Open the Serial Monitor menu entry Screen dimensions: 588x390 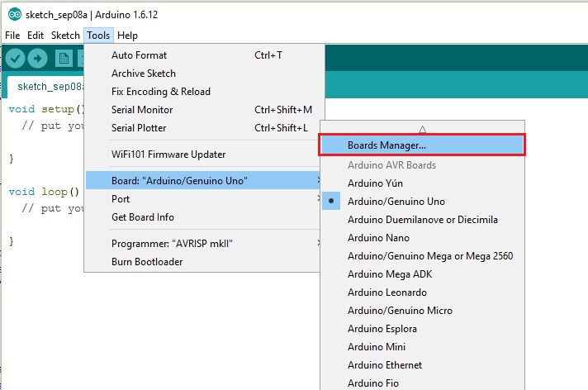coord(204,110)
